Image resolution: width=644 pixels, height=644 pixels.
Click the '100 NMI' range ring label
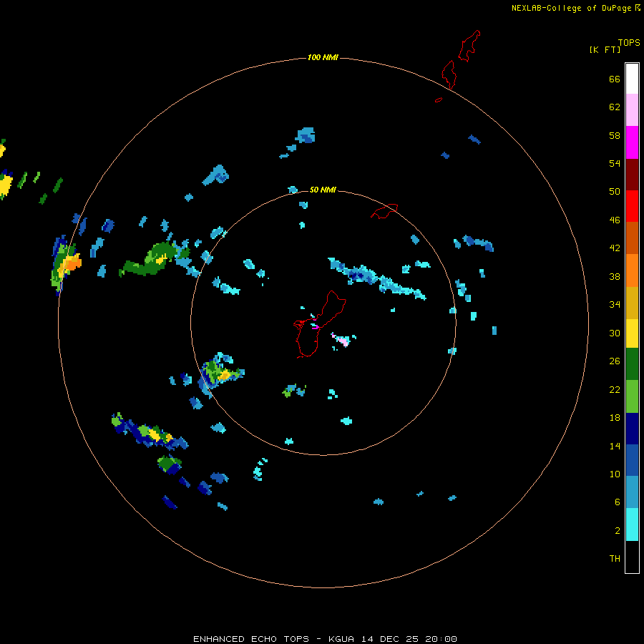click(x=323, y=57)
